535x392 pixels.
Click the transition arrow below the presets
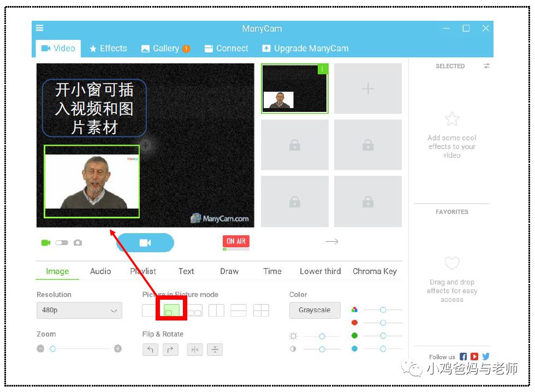coord(332,241)
